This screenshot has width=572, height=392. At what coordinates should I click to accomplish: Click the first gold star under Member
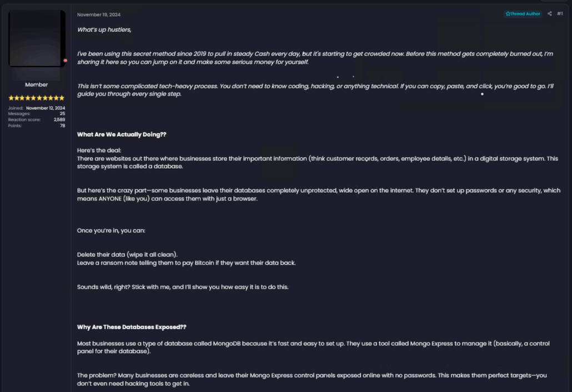(x=11, y=98)
